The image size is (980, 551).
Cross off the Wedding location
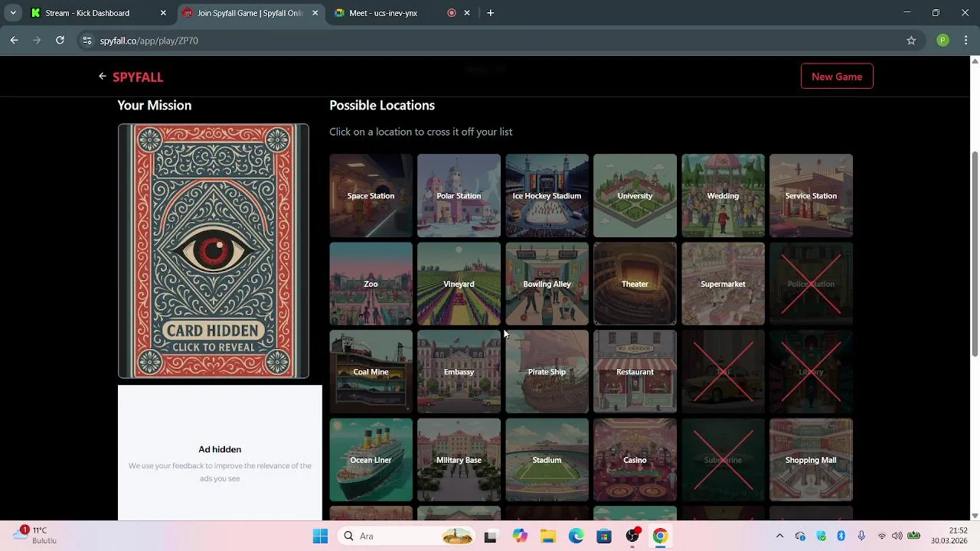click(x=723, y=196)
